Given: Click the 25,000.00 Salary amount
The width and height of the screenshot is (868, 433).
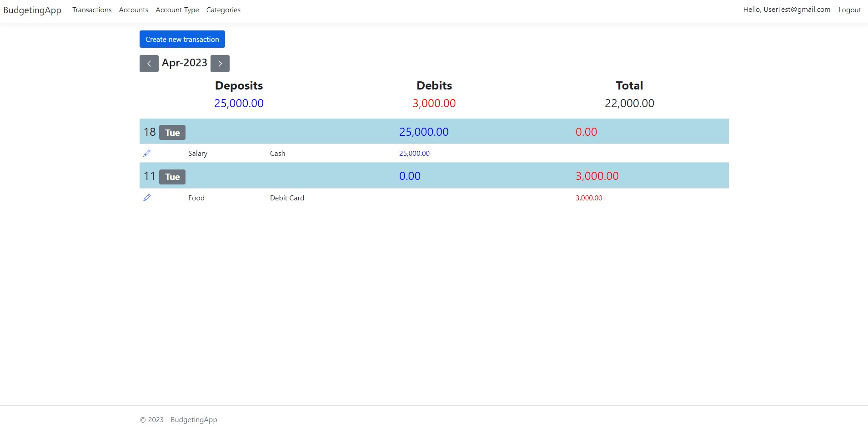Looking at the screenshot, I should pyautogui.click(x=414, y=153).
